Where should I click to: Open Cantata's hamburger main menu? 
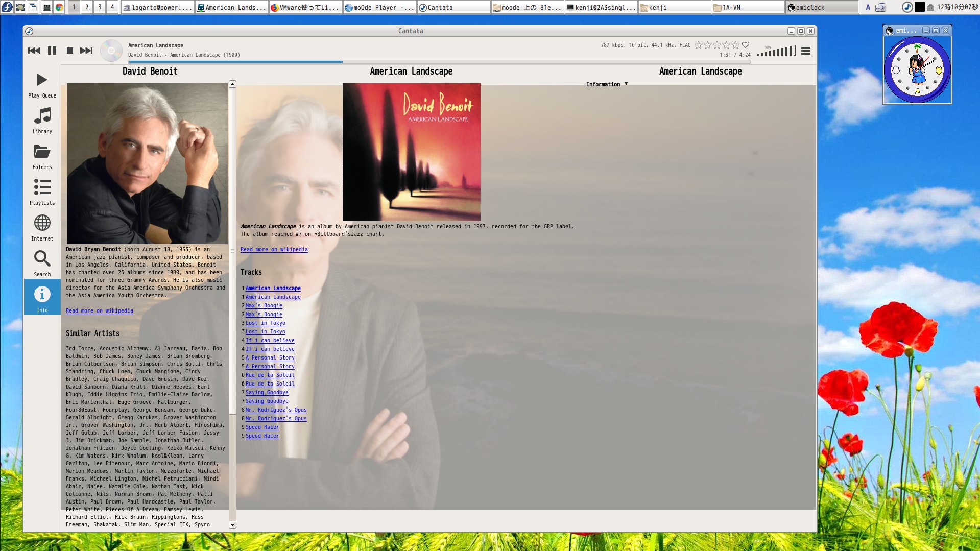coord(806,51)
